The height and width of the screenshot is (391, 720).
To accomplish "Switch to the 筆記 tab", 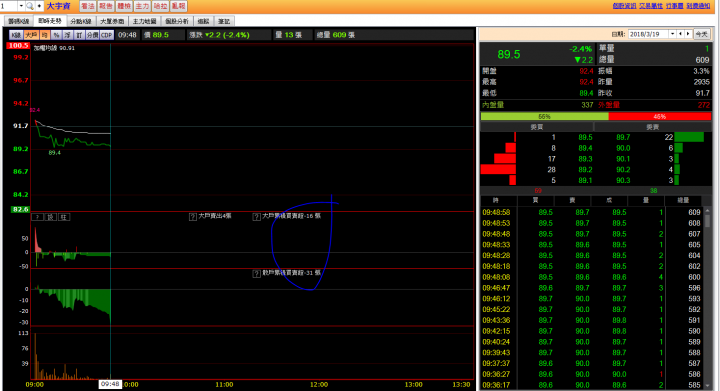I will point(224,21).
